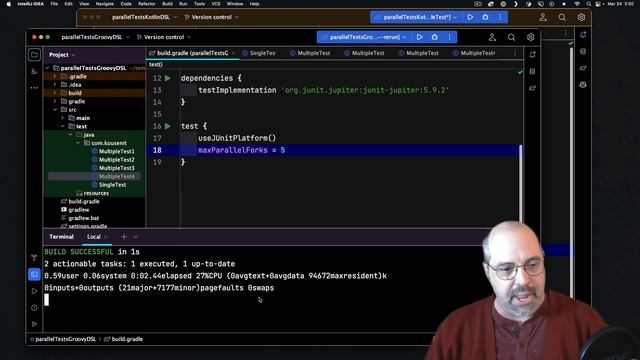Open user account icon in back window
The image size is (640, 360).
543,17
